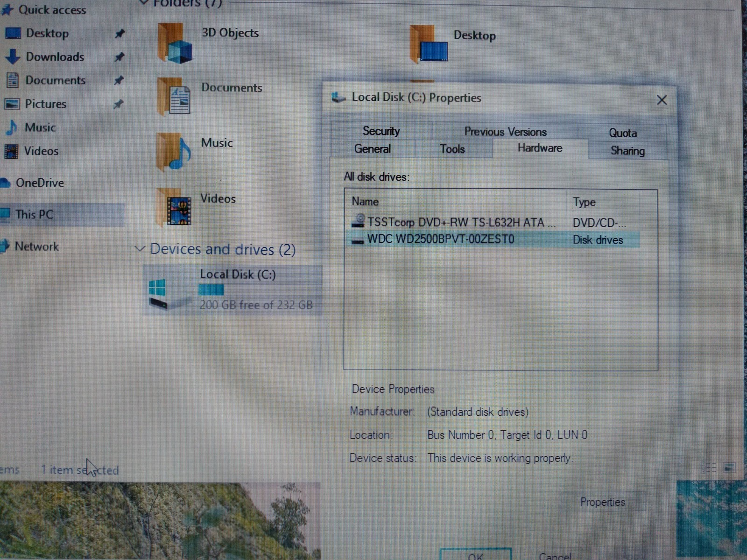Select the Hardware tab
The height and width of the screenshot is (560, 747).
540,148
